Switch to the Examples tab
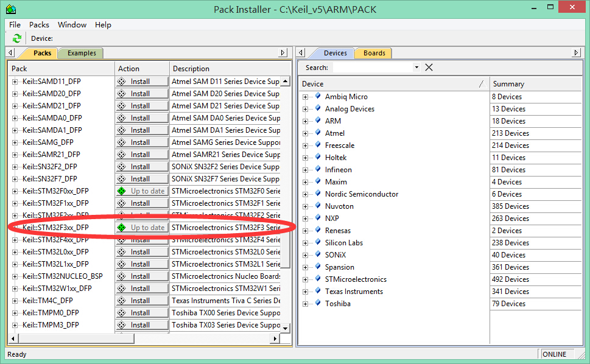This screenshot has width=590, height=364. (82, 53)
